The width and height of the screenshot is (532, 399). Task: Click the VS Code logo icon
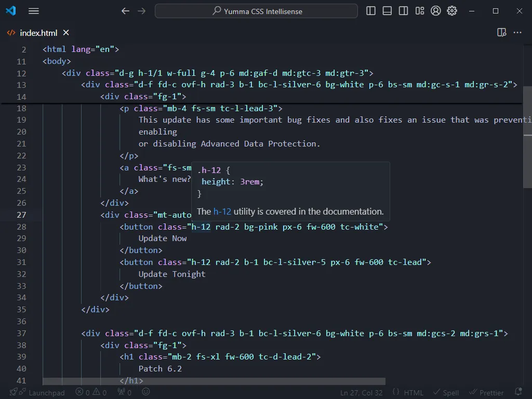tap(11, 11)
